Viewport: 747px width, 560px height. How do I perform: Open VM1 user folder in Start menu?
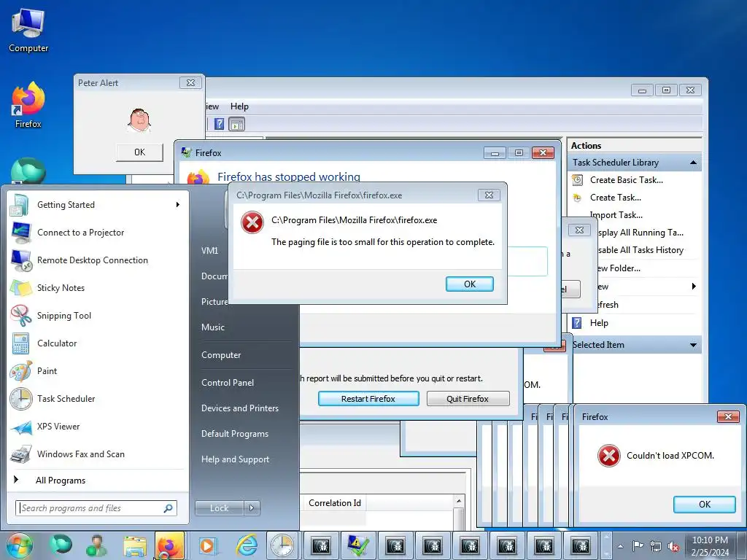pyautogui.click(x=209, y=251)
